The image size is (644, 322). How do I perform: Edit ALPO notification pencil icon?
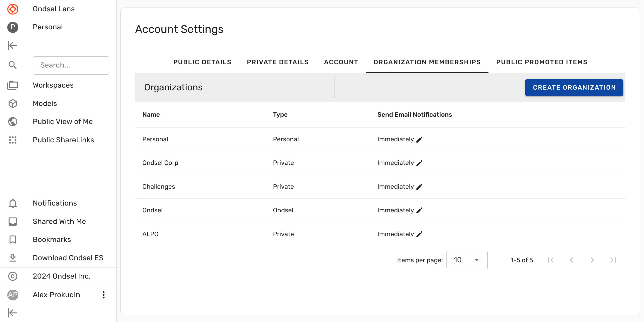pyautogui.click(x=419, y=234)
